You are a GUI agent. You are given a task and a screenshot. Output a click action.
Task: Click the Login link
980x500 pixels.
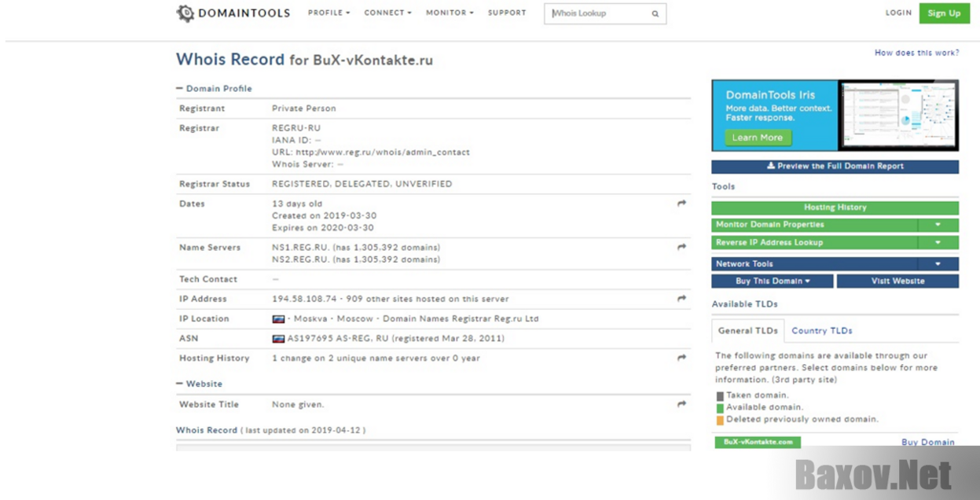[898, 13]
